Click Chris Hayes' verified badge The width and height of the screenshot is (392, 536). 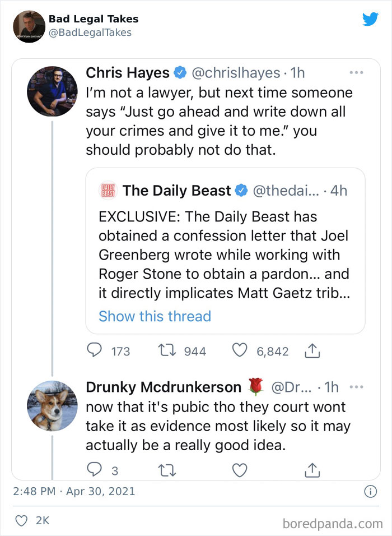[x=180, y=72]
